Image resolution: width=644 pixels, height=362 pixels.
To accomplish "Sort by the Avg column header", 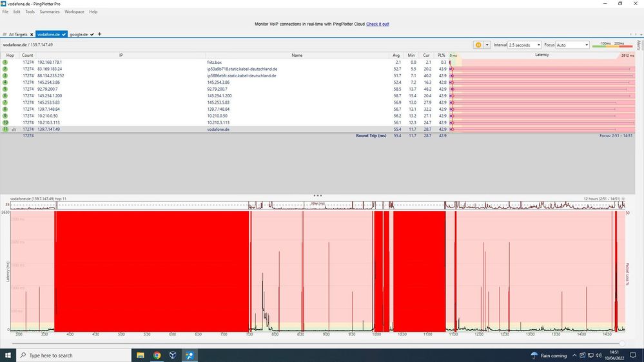I will point(396,55).
